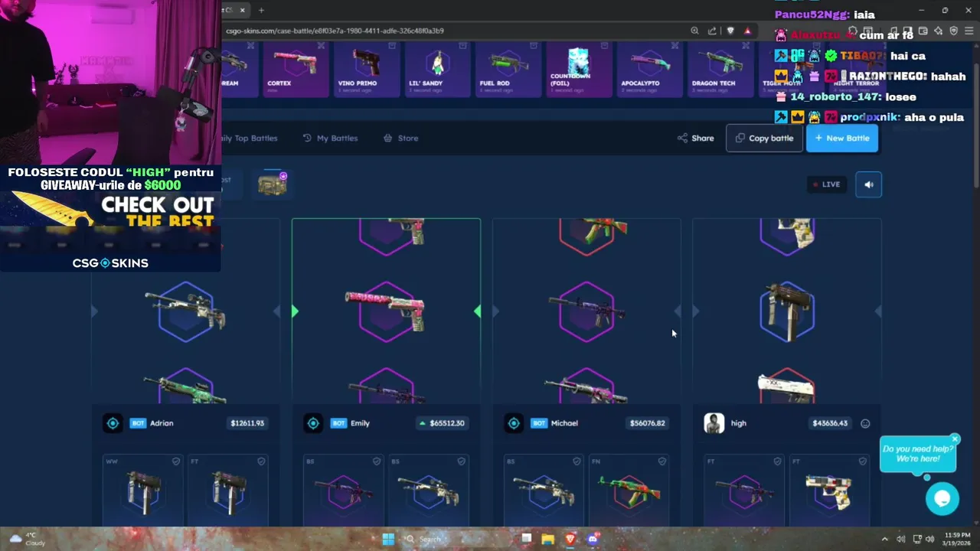Click the Copy battle button
The width and height of the screenshot is (980, 551).
tap(764, 139)
